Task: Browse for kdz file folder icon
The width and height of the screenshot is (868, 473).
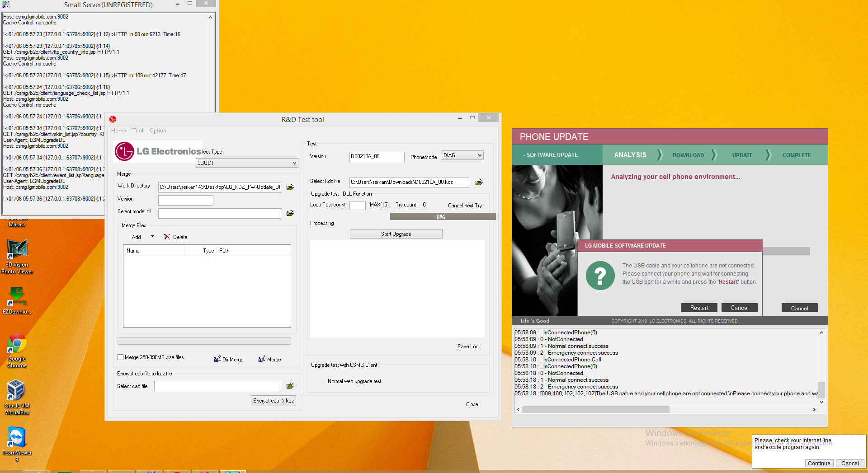Action: point(479,183)
